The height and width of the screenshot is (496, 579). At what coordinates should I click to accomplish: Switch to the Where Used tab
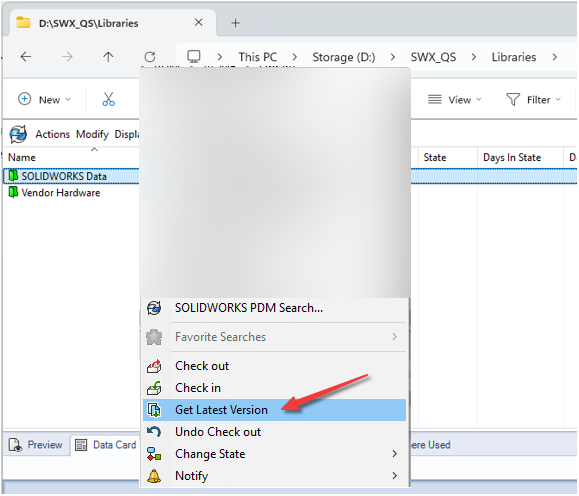431,445
